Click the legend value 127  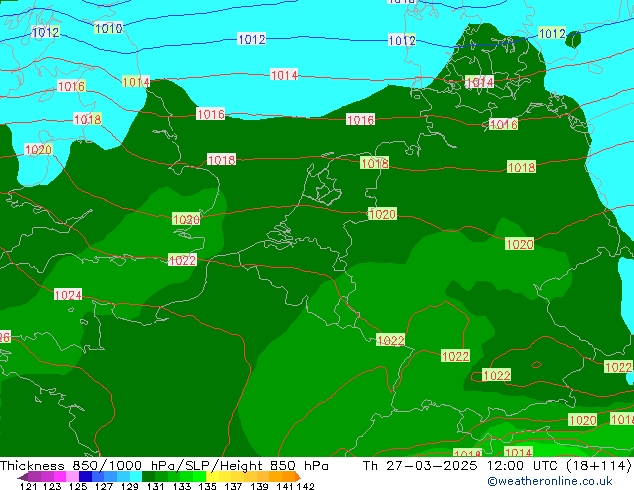(104, 486)
